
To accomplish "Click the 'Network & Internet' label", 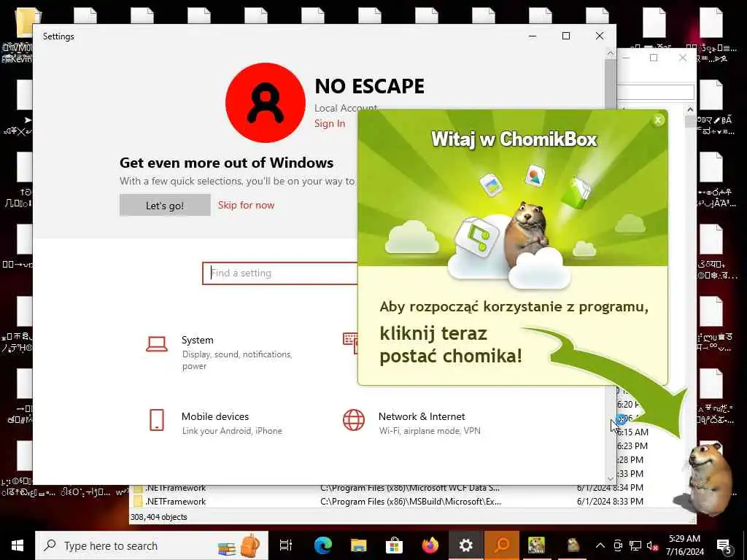I will point(422,416).
